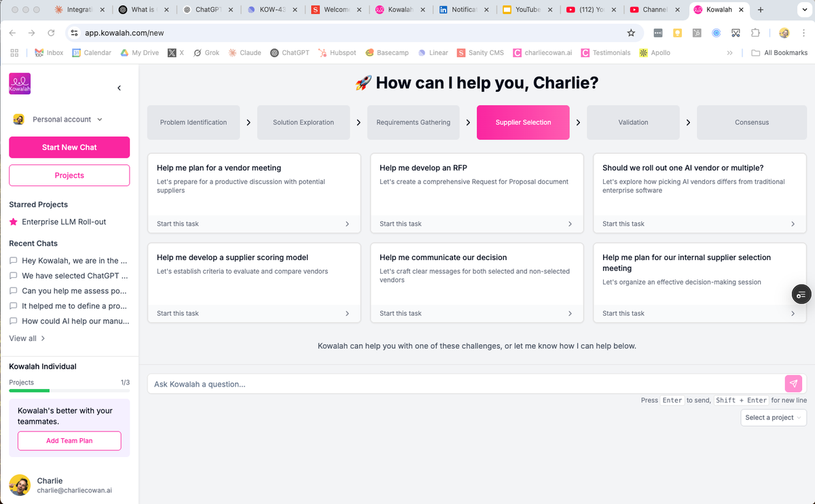
Task: Open the Chrome three-dot menu
Action: pyautogui.click(x=803, y=33)
